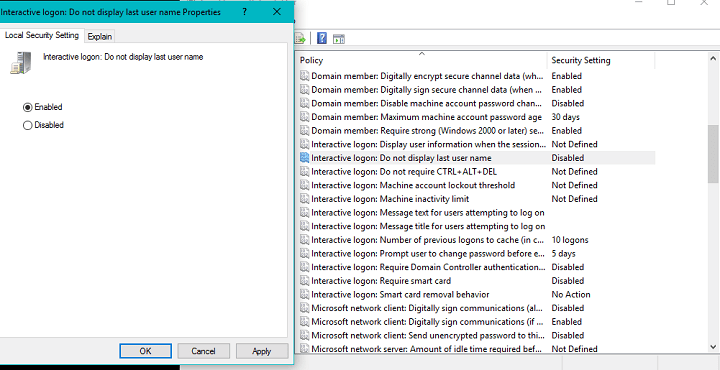Click icon of Number of previous logons policy
The height and width of the screenshot is (370, 720).
304,240
